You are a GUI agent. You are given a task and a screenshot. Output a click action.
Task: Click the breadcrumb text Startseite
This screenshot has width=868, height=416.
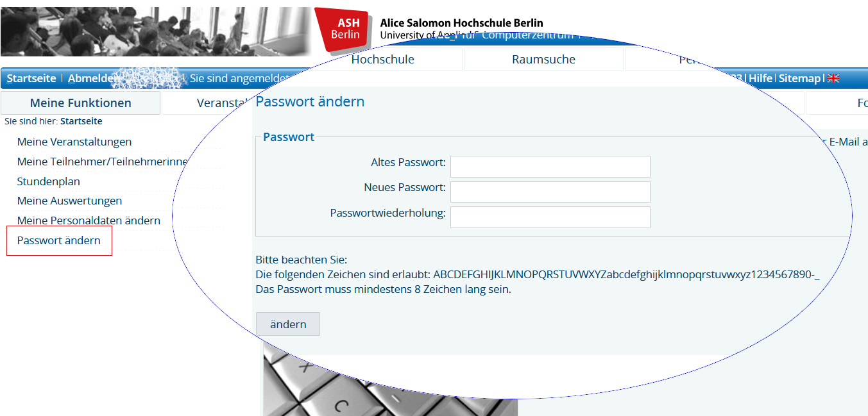81,121
